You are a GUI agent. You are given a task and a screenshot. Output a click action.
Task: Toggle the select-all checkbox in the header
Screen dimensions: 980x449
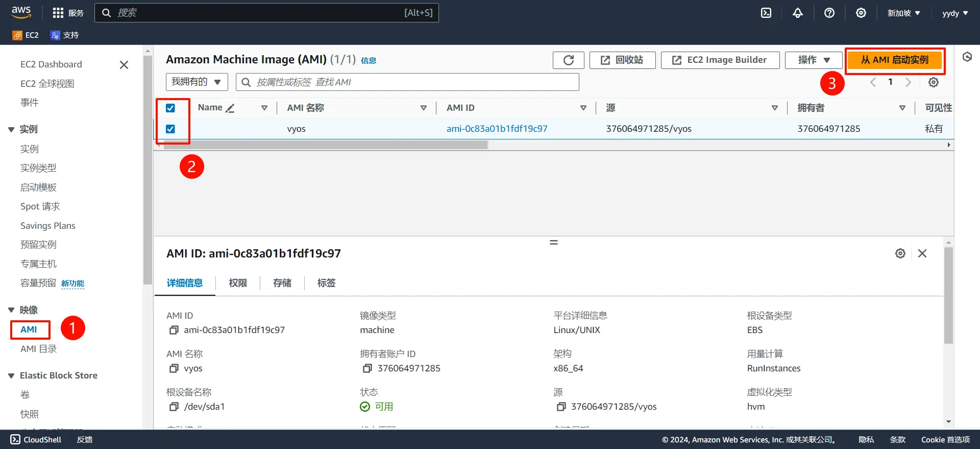pos(170,108)
